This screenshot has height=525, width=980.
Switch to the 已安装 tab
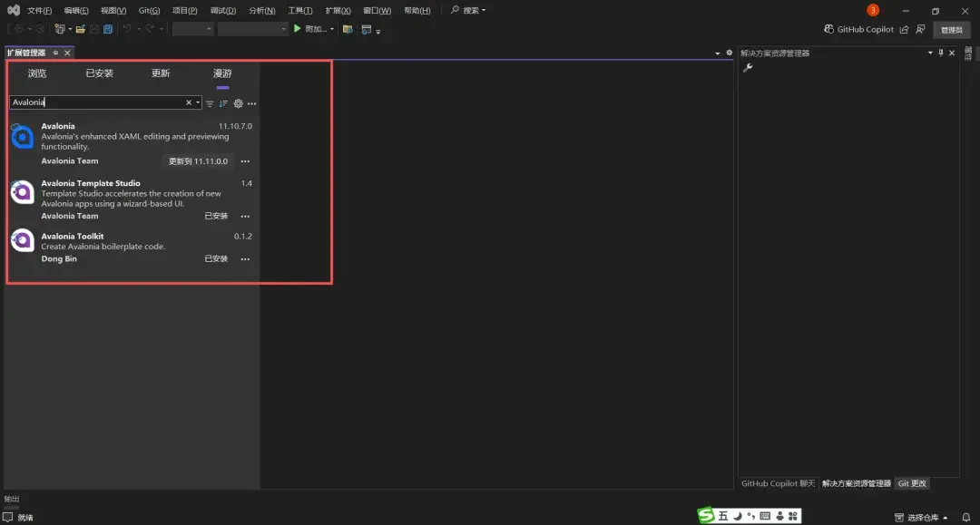(x=99, y=73)
